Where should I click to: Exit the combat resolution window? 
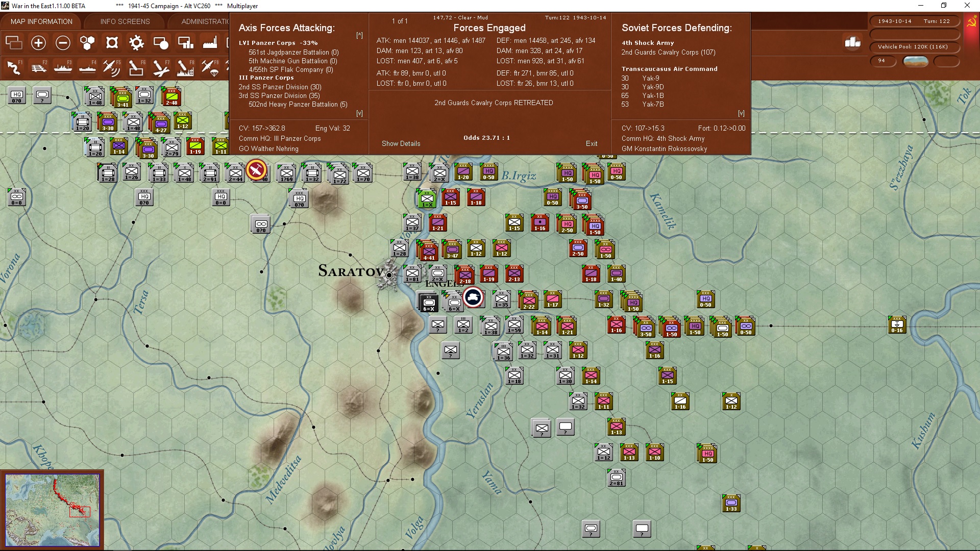coord(592,143)
